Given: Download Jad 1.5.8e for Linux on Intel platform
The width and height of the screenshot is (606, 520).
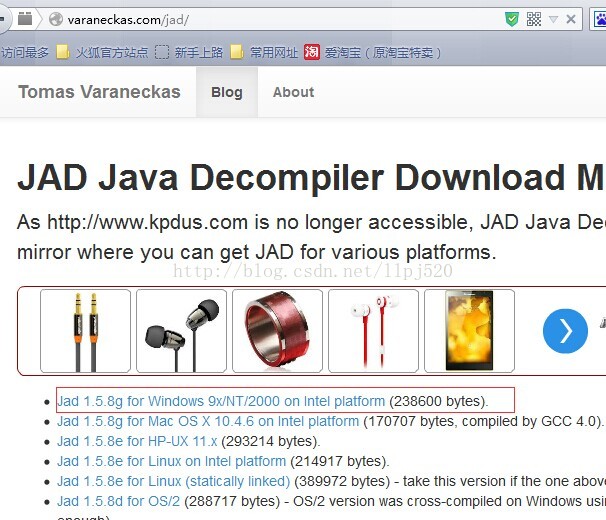Looking at the screenshot, I should [x=172, y=461].
